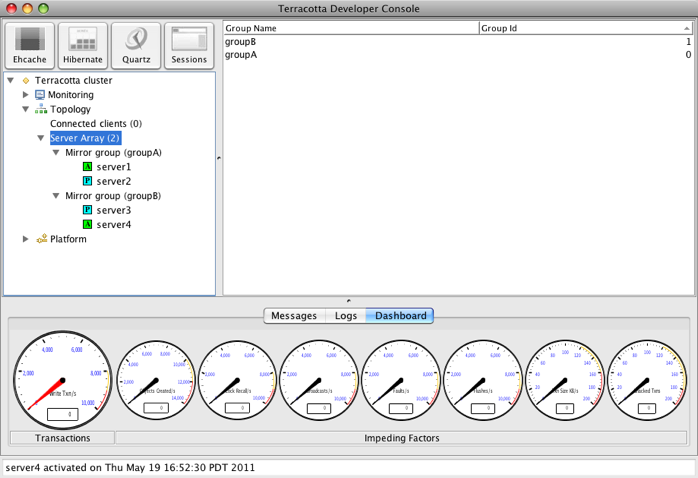698x478 pixels.
Task: Switch to the Logs tab
Action: pos(346,316)
